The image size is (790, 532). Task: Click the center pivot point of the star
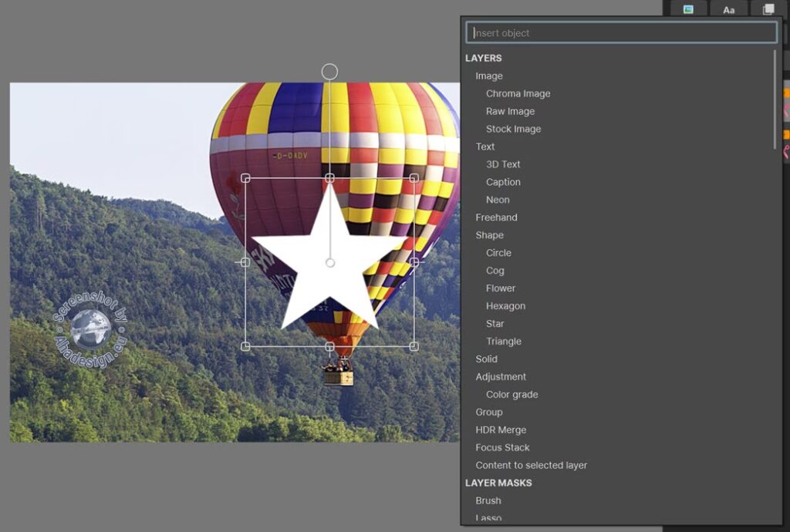[x=330, y=263]
